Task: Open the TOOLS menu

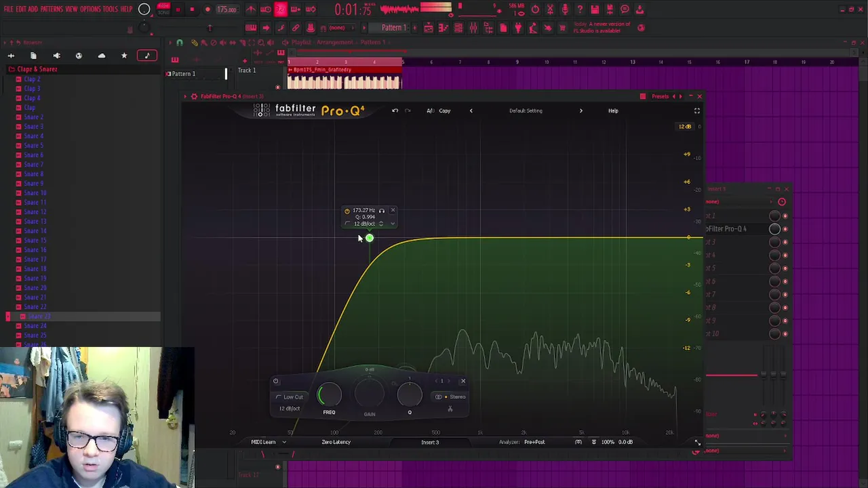Action: click(x=111, y=9)
